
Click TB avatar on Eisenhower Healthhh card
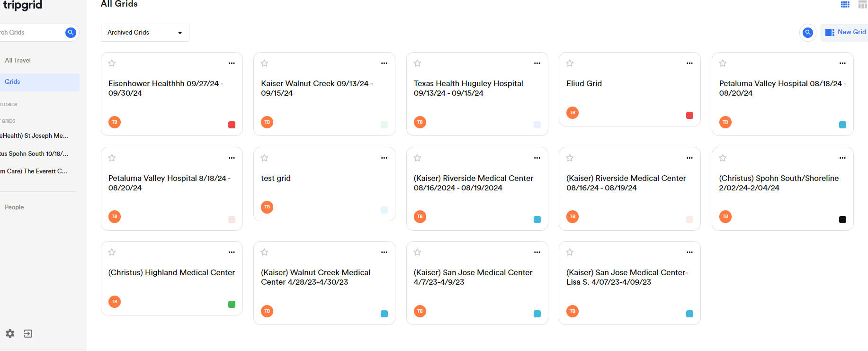pyautogui.click(x=114, y=122)
